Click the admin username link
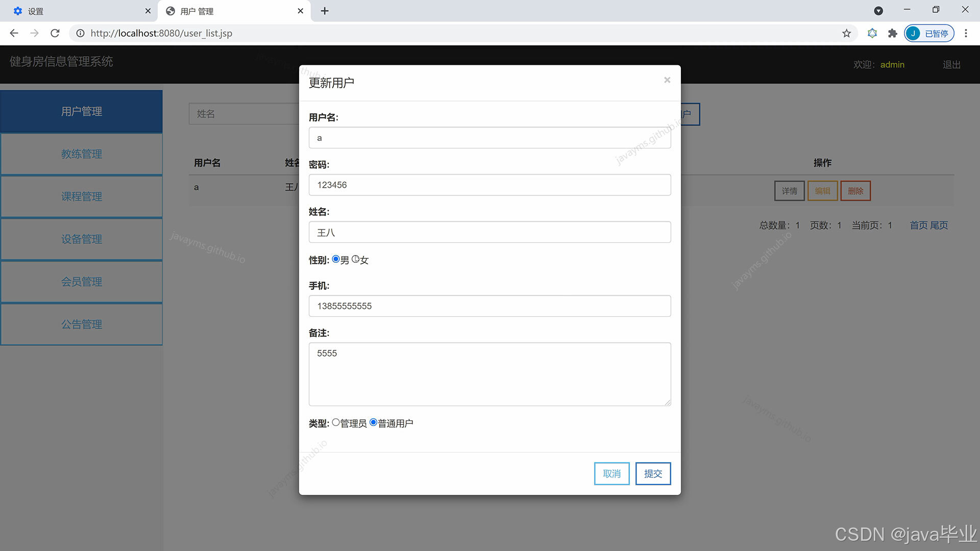This screenshot has width=980, height=551. pyautogui.click(x=892, y=65)
